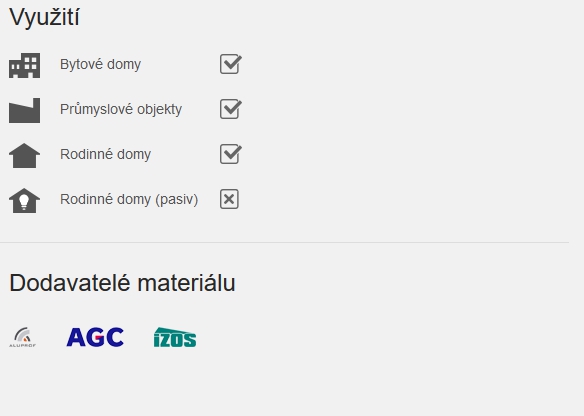This screenshot has width=584, height=416.
Task: Click the Bytové domy label
Action: tap(101, 64)
